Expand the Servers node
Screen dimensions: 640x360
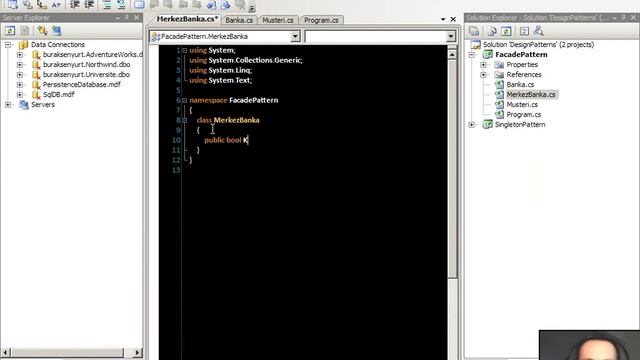point(8,104)
